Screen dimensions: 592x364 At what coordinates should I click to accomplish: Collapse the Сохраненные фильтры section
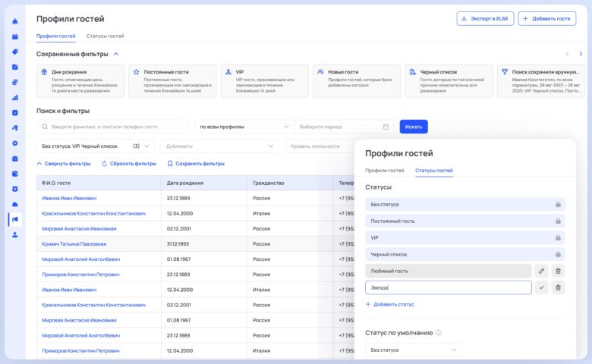tap(116, 54)
